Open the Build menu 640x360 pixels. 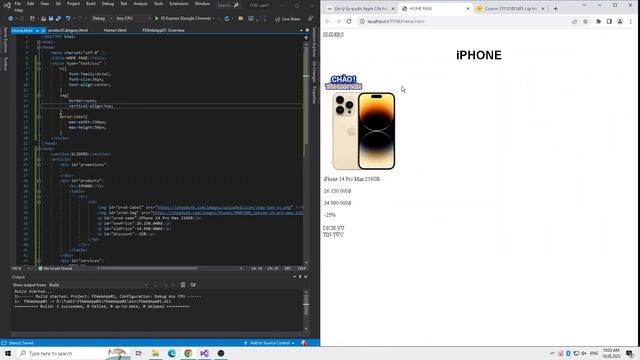[x=91, y=4]
